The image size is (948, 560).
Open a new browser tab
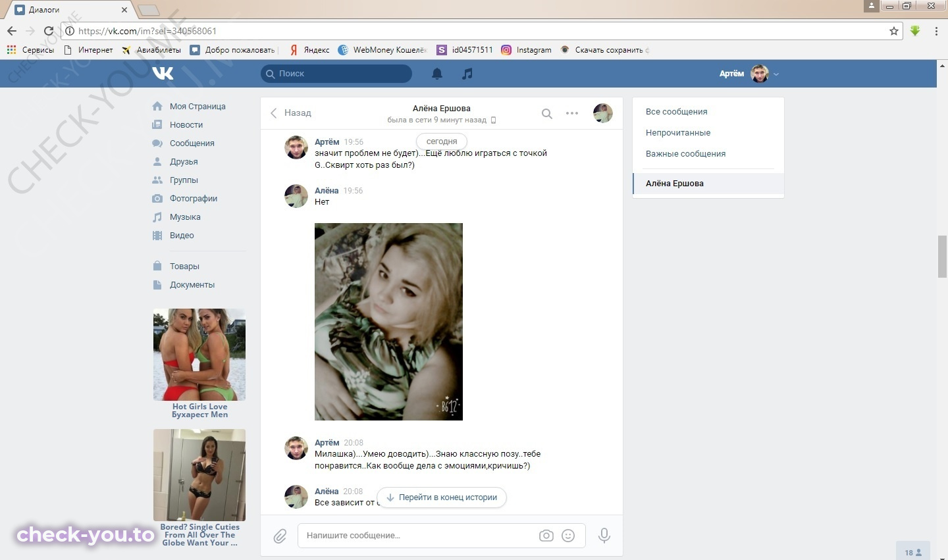pyautogui.click(x=149, y=10)
